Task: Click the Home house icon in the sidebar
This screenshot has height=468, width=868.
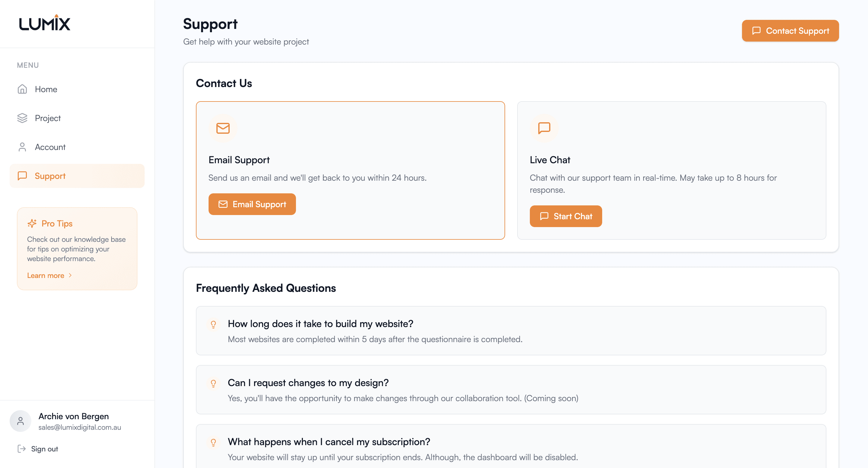Action: point(22,89)
